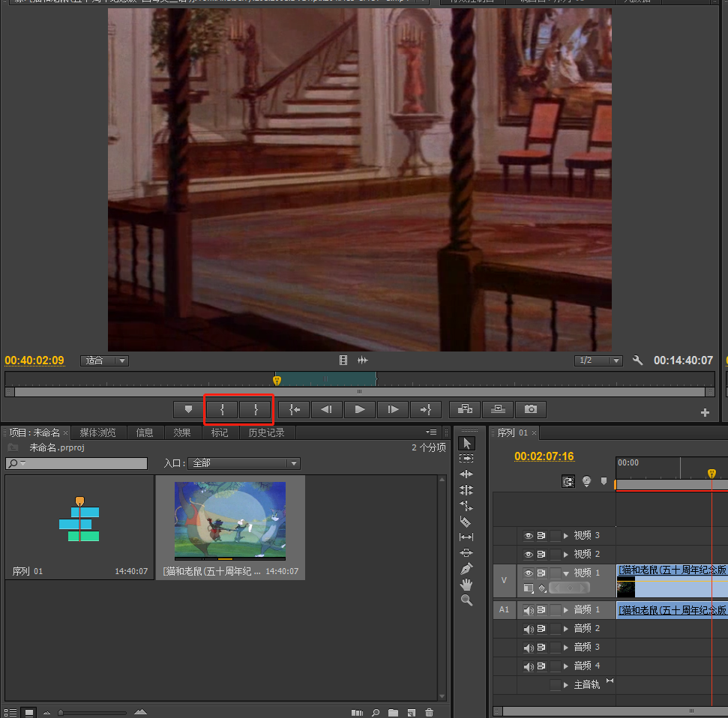Open Source monitor settings wrench
This screenshot has width=728, height=718.
pos(637,360)
